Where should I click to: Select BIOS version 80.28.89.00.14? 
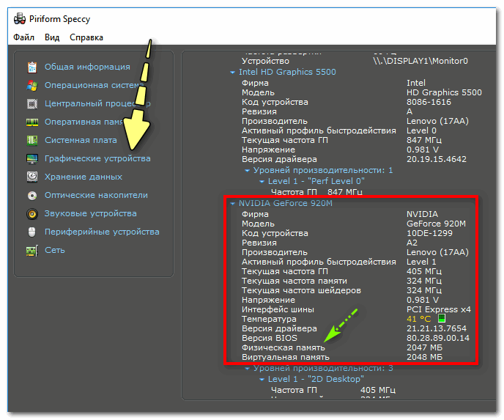438,339
